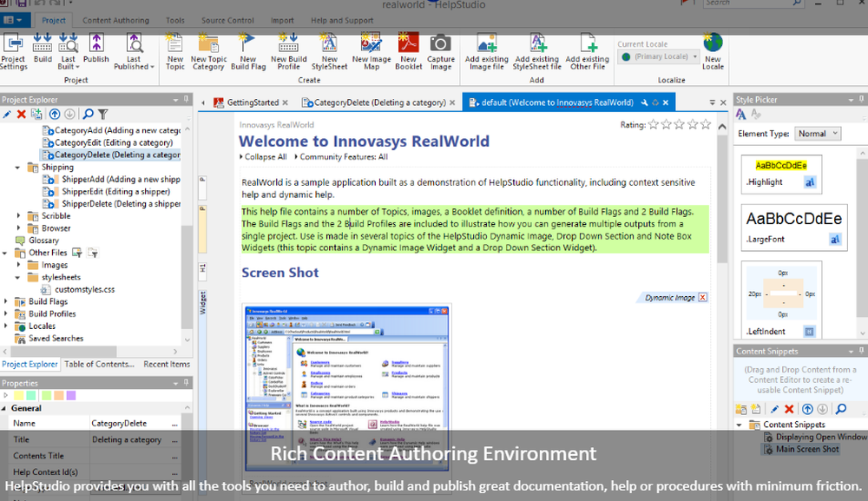
Task: Open the Import ribbon tab
Action: click(282, 21)
